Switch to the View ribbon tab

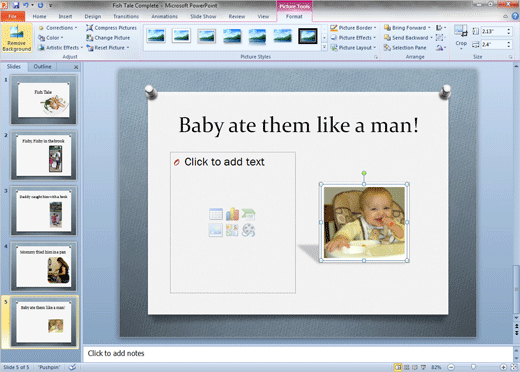click(263, 16)
